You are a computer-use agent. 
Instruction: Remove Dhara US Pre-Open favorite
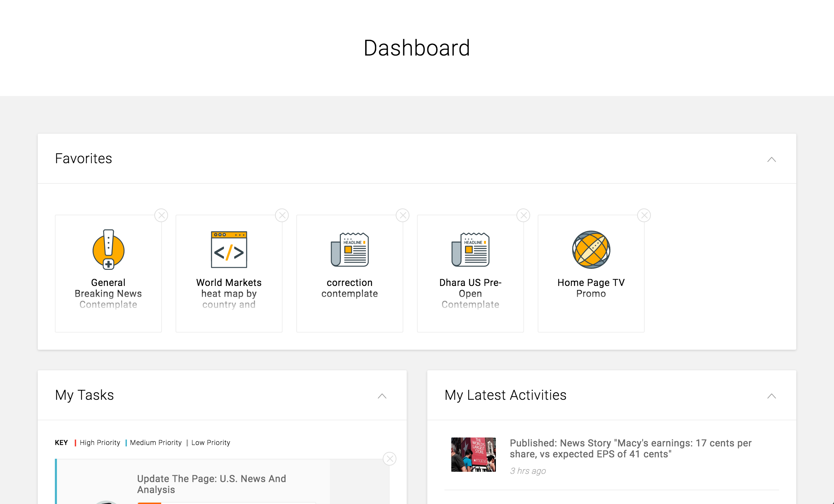click(523, 215)
